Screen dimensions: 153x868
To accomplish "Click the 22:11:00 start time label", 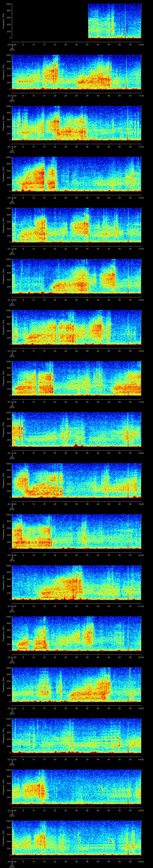I will coord(12,147).
